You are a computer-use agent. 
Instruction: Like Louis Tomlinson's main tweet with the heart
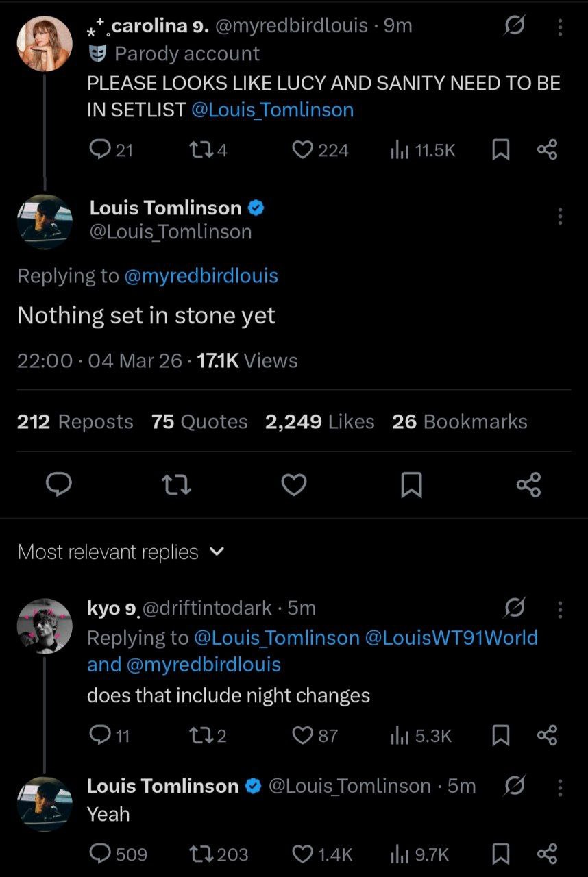coord(294,485)
